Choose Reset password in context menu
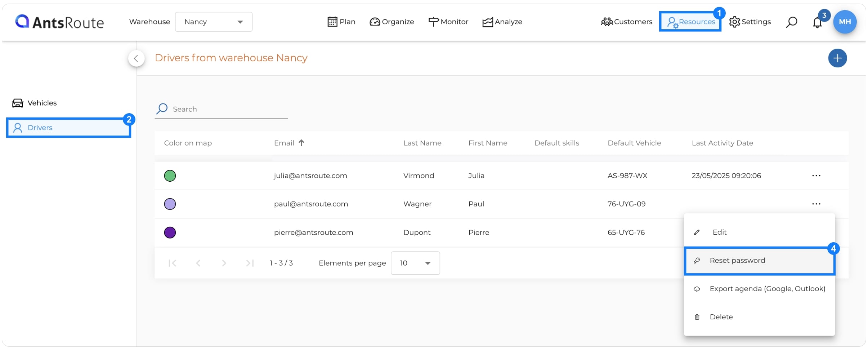 [759, 261]
